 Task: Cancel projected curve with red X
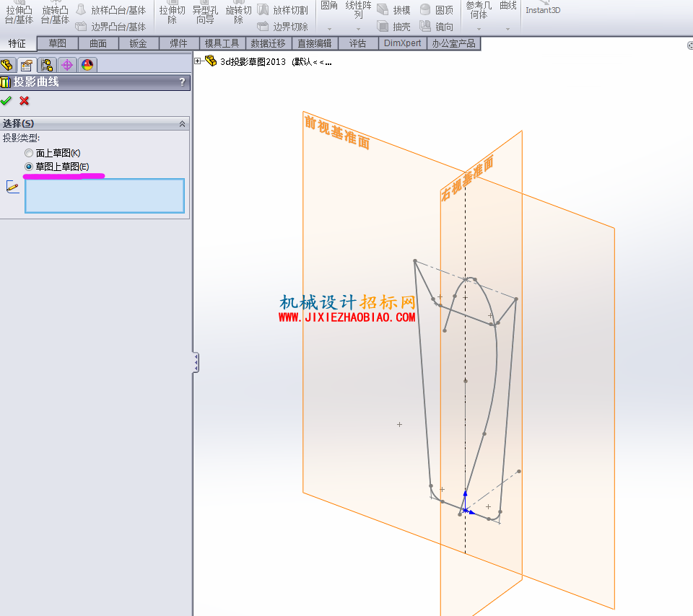tap(25, 101)
